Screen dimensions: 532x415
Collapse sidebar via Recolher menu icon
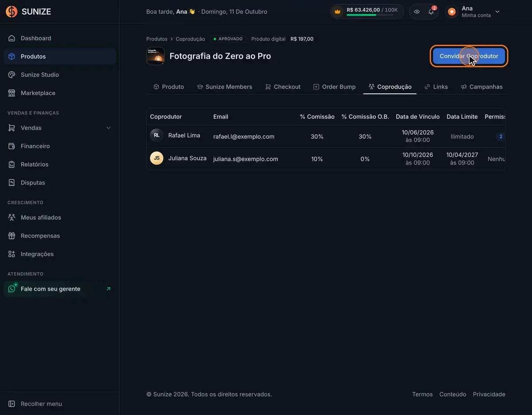tap(12, 404)
